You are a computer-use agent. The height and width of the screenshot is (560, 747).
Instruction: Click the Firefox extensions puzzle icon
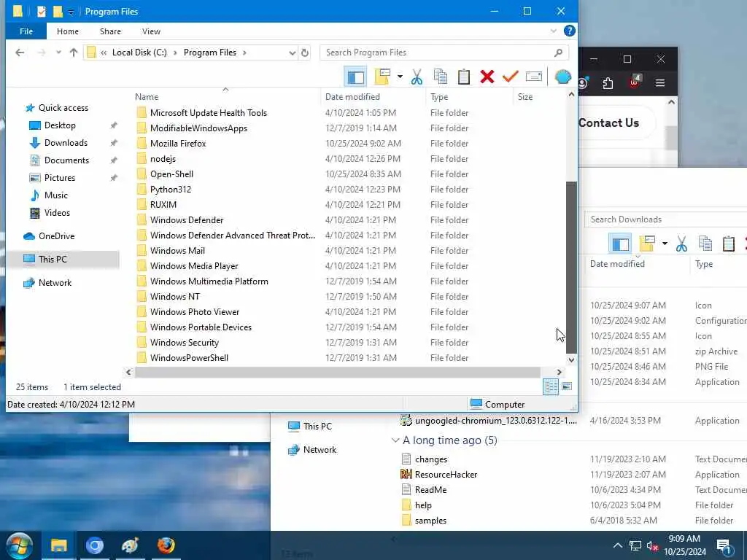pyautogui.click(x=608, y=83)
